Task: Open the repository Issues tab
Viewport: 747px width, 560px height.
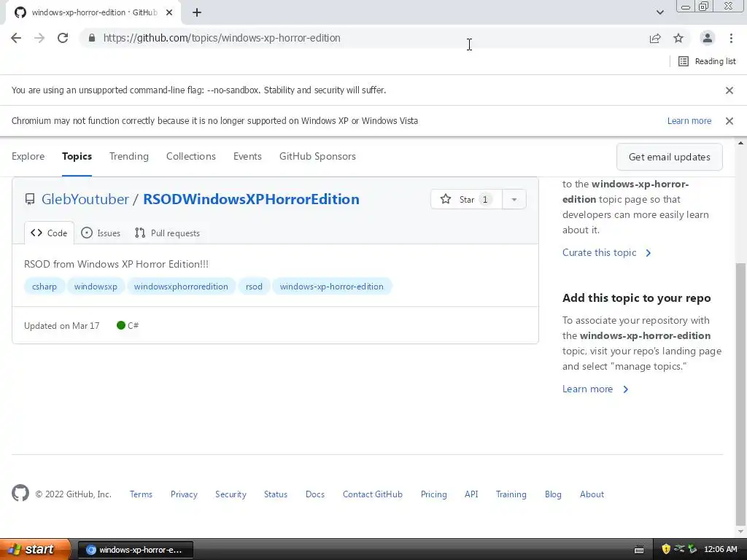Action: (x=101, y=233)
